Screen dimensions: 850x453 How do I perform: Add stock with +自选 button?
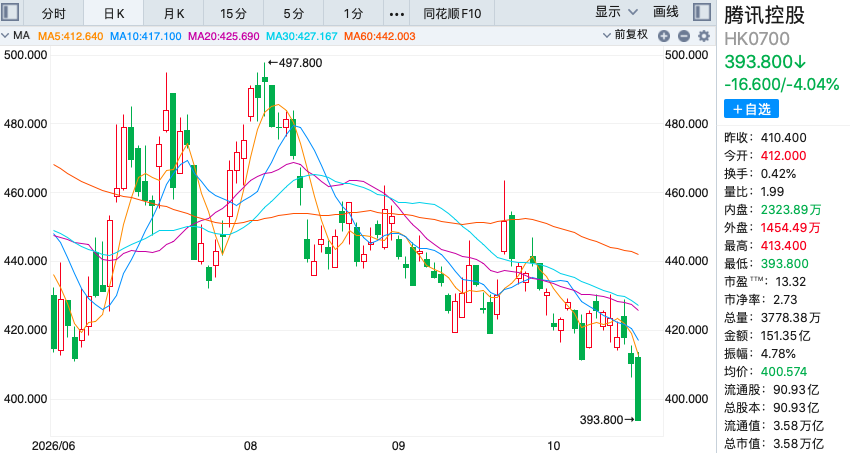click(x=751, y=109)
